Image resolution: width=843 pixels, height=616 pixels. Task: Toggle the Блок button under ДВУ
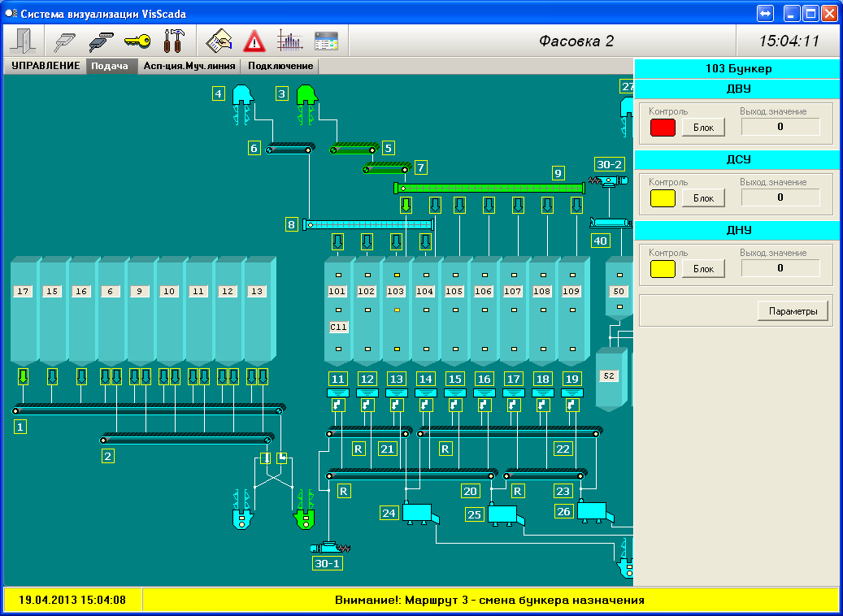tap(703, 128)
